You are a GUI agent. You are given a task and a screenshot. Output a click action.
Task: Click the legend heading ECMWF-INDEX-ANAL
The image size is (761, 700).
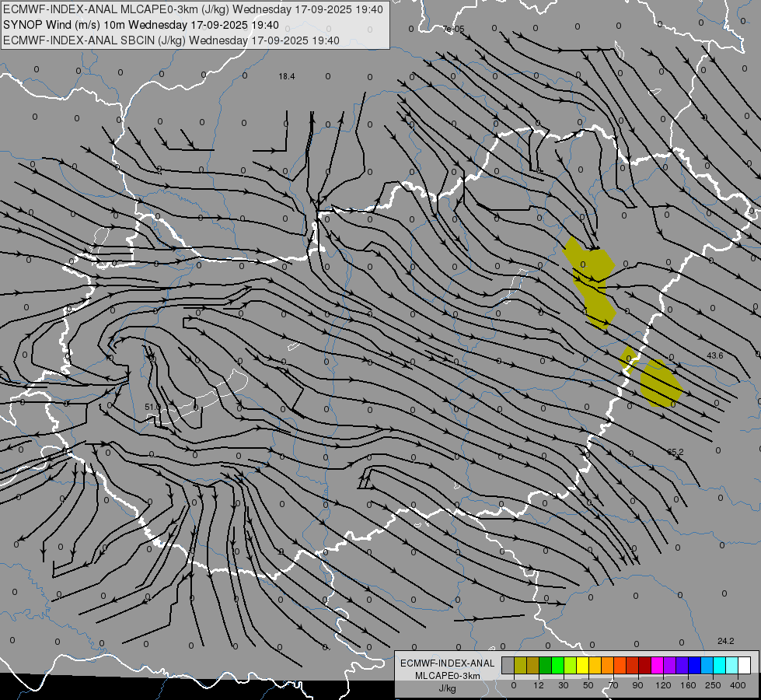448,663
